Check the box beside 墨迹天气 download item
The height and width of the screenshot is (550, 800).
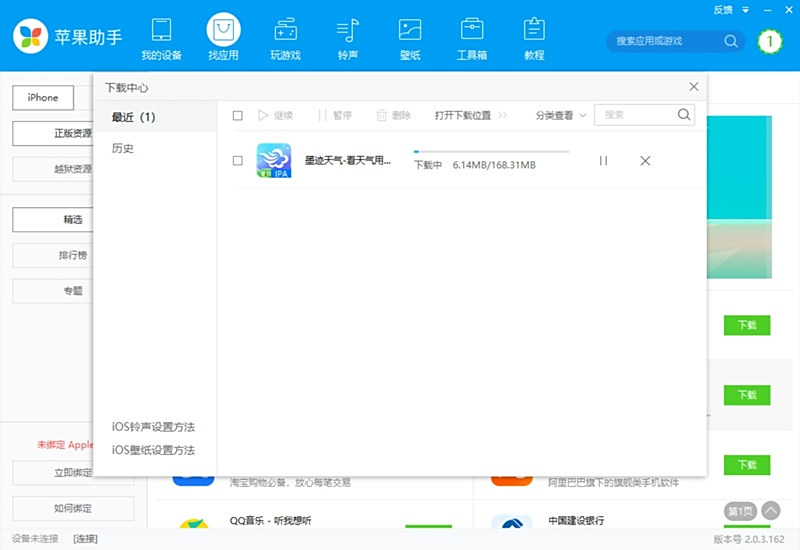[x=238, y=161]
